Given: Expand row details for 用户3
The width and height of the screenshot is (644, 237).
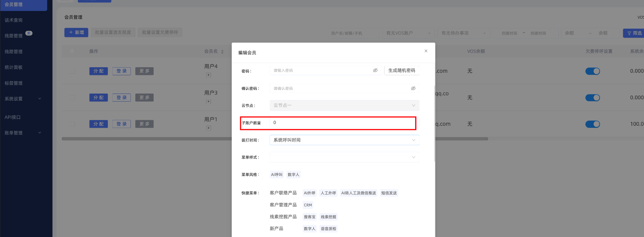Looking at the screenshot, I should click(209, 102).
